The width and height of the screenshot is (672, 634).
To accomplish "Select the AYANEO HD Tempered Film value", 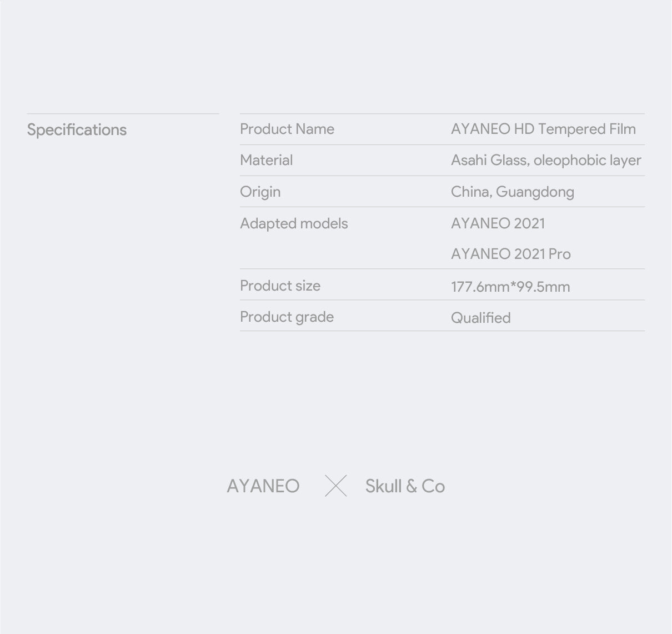I will (543, 129).
